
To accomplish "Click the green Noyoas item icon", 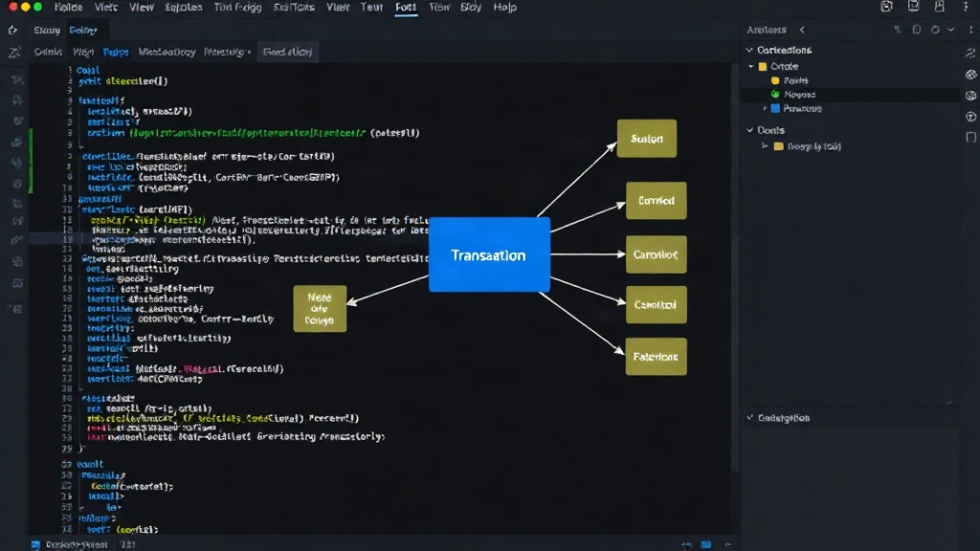I will point(775,95).
